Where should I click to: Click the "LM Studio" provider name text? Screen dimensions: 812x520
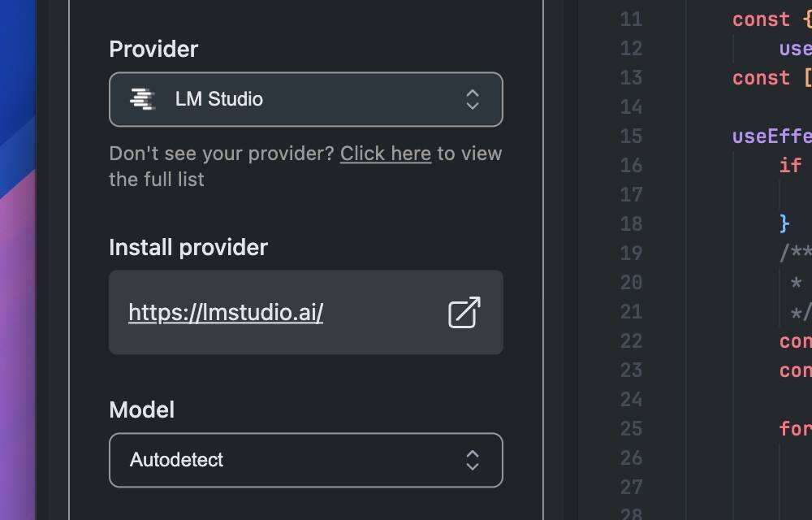(x=219, y=99)
